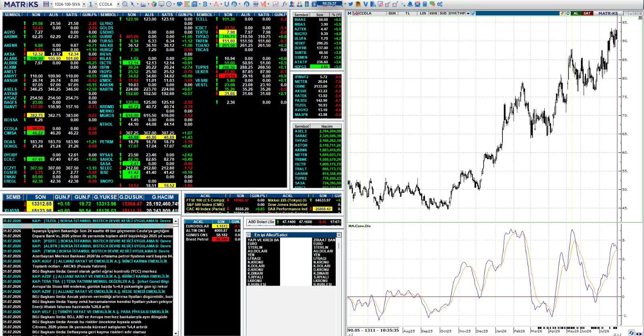644x336 pixels.
Task: Click the Brent Petrol row in currency panel
Action: [x=213, y=239]
